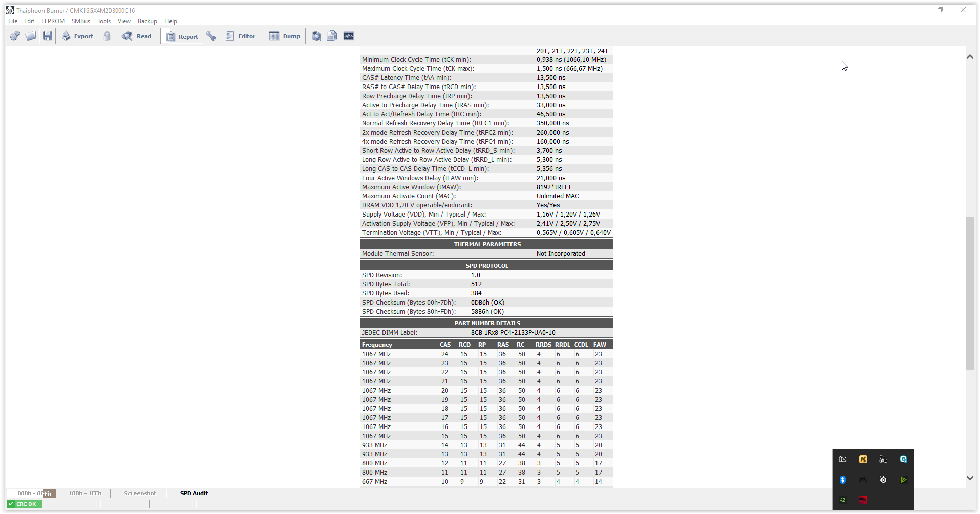980x514 pixels.
Task: Click the THERMAL PARAMETERS section header
Action: (x=486, y=244)
